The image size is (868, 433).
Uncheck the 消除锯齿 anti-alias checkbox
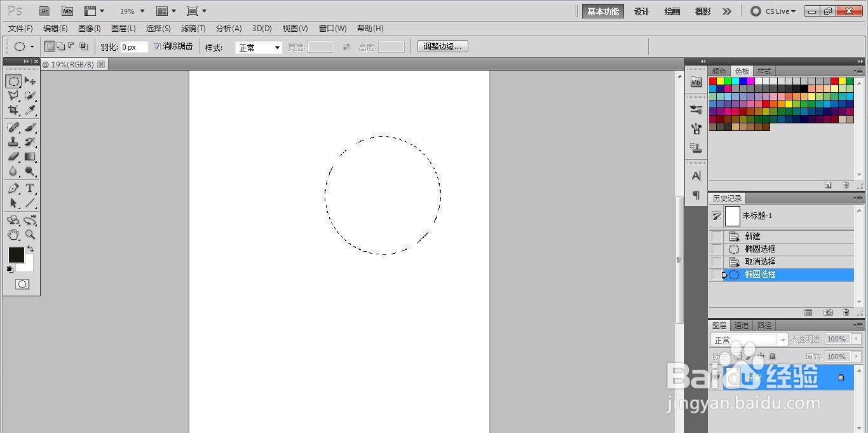click(x=158, y=46)
